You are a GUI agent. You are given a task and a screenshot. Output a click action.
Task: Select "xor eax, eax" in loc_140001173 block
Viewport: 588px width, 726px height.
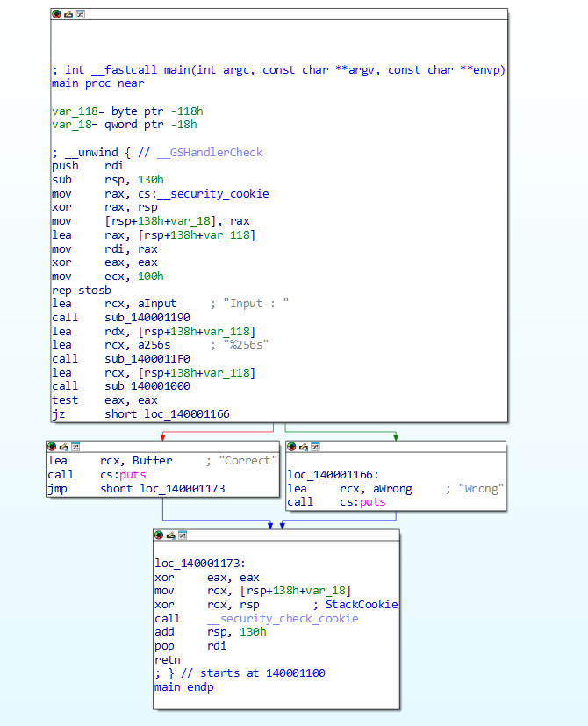(207, 578)
